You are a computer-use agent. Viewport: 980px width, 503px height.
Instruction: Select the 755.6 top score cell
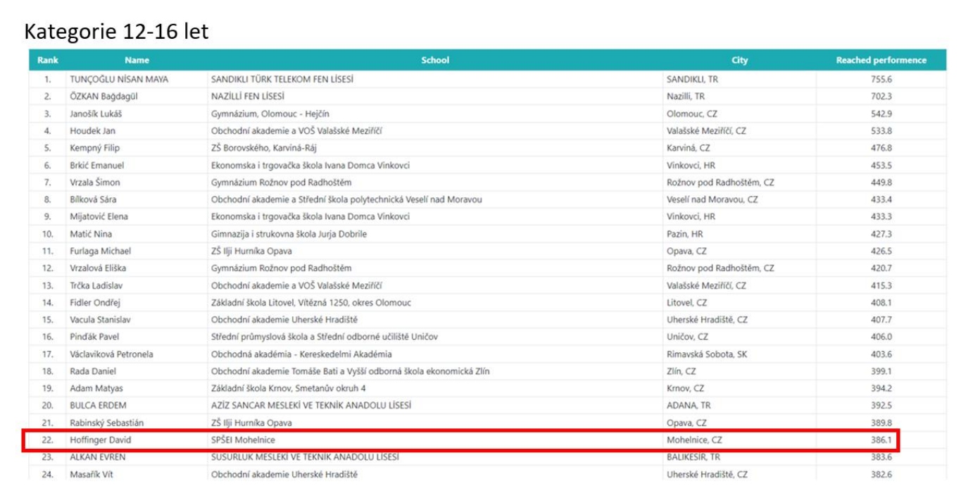coord(881,80)
